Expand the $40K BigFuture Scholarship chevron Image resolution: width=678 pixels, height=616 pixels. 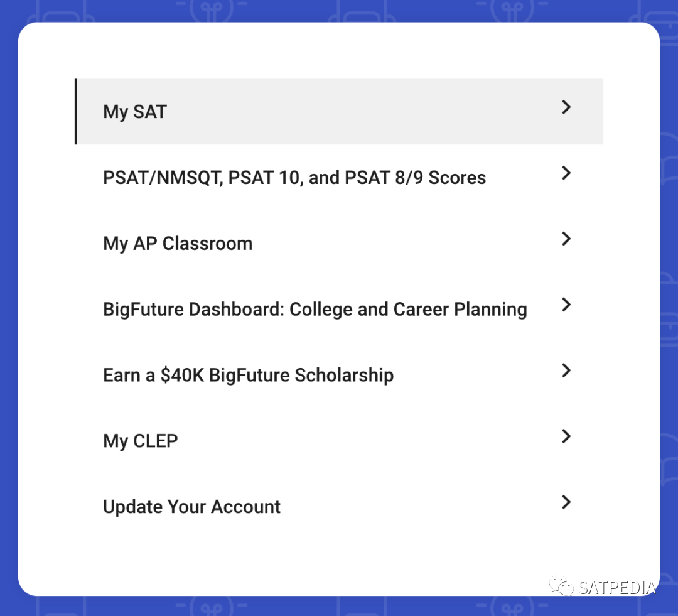(x=566, y=371)
